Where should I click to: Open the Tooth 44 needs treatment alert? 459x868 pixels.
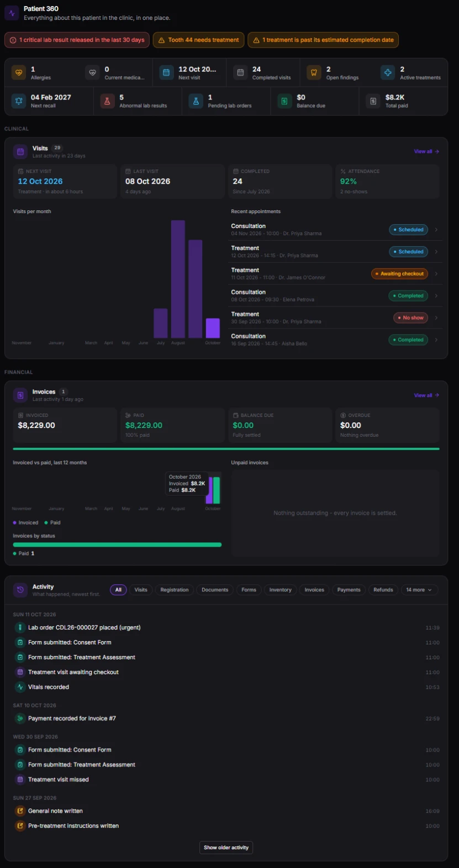tap(198, 40)
